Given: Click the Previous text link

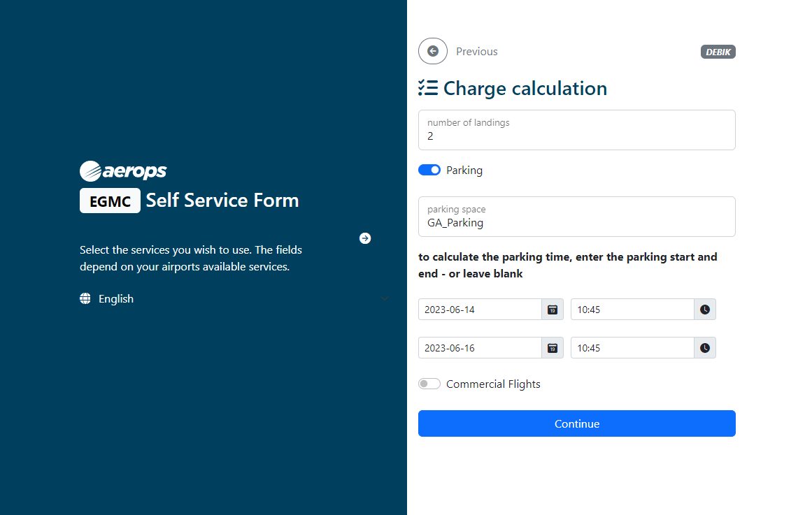Looking at the screenshot, I should point(476,52).
